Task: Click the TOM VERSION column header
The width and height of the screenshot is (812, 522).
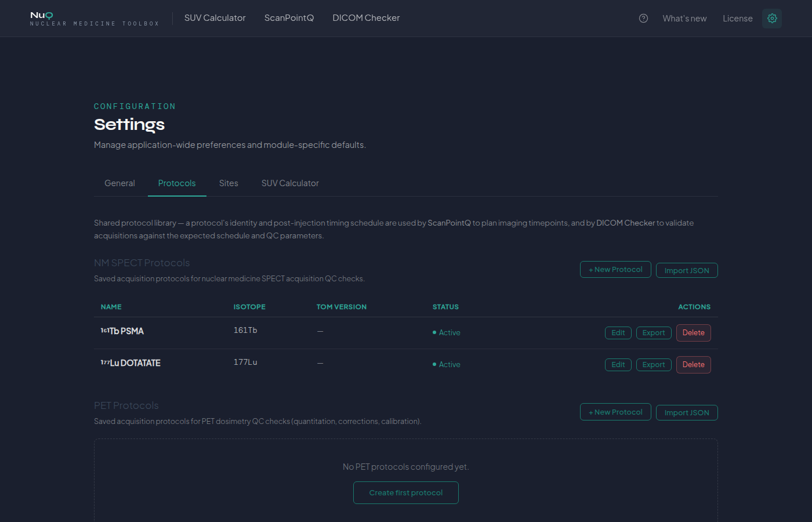Action: point(342,307)
